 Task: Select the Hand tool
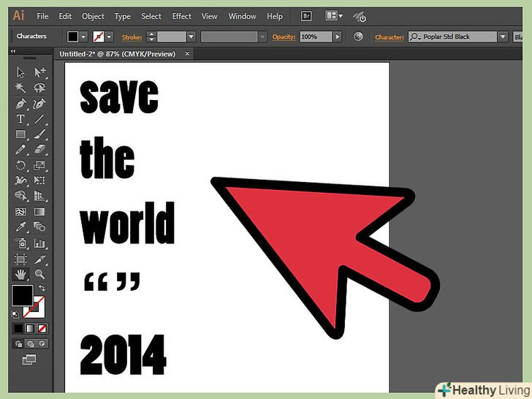click(x=21, y=274)
